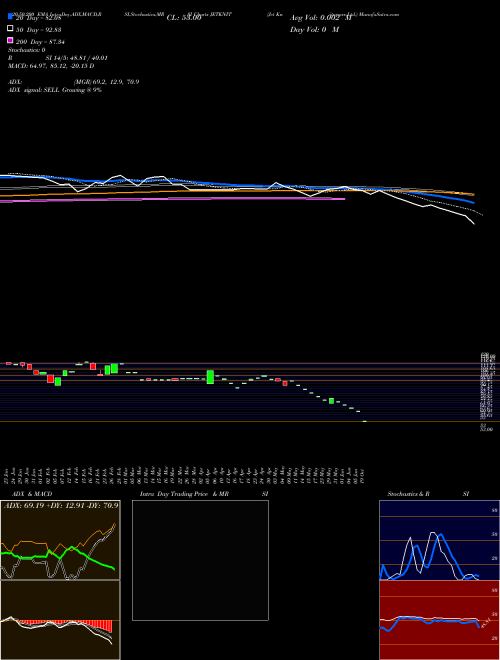Click the 'CL: 53.00' closing price label
This screenshot has width=500, height=660.
[184, 18]
